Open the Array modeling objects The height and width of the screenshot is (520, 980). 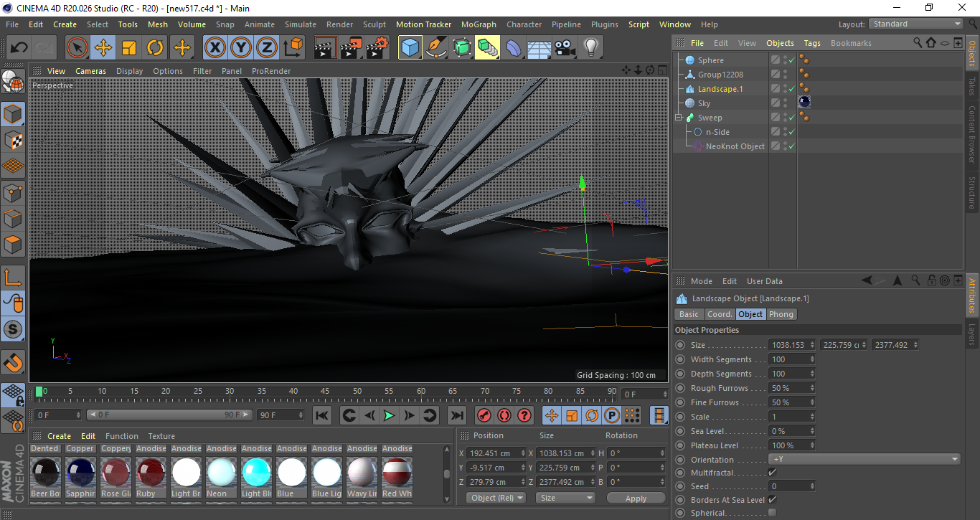488,48
